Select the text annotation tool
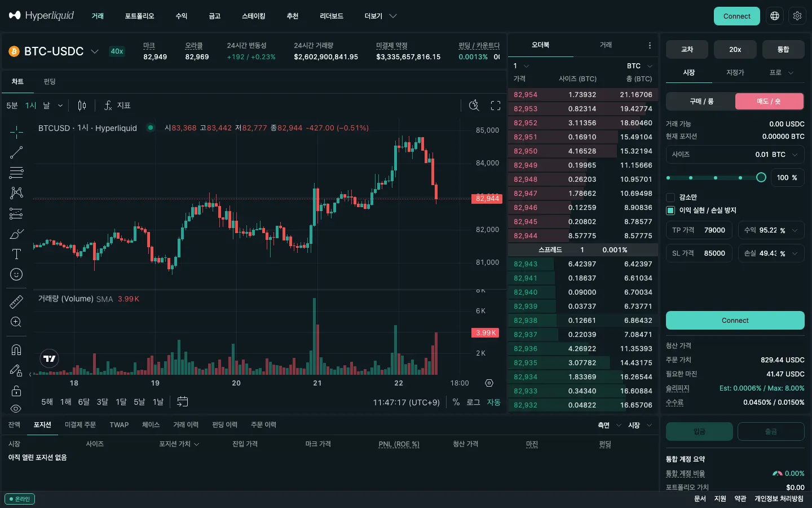 pos(16,254)
